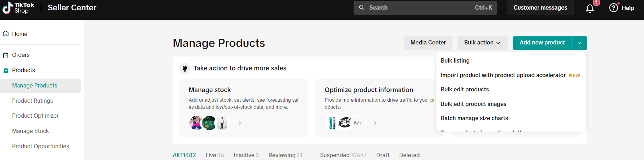
Task: Click the 67+ product thumbnail
Action: point(358,123)
